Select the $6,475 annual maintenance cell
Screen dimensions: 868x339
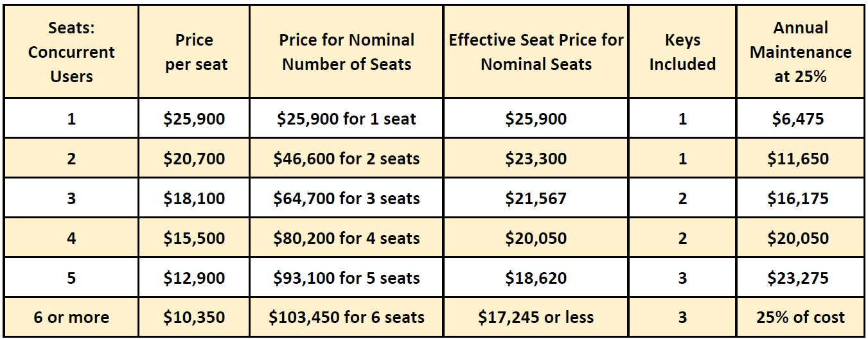click(801, 119)
